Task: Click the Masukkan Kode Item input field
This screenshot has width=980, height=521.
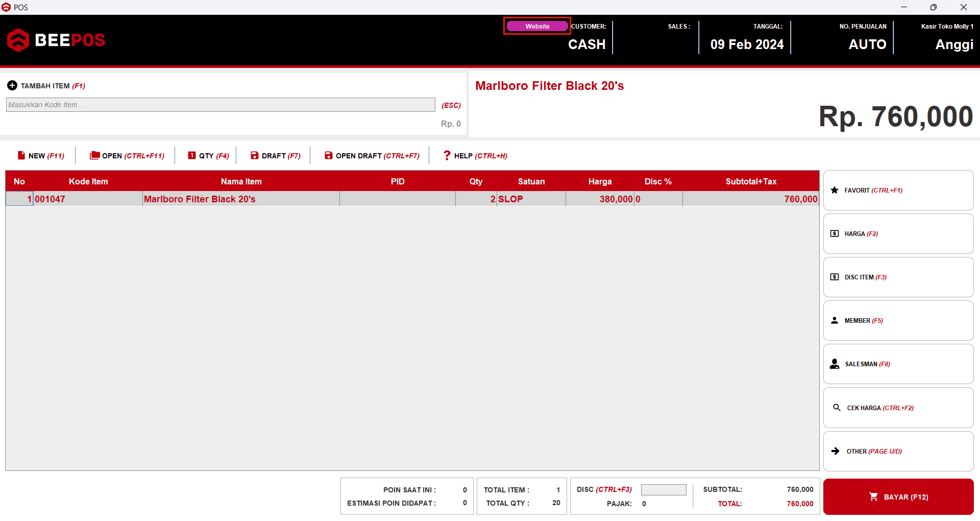Action: tap(220, 105)
